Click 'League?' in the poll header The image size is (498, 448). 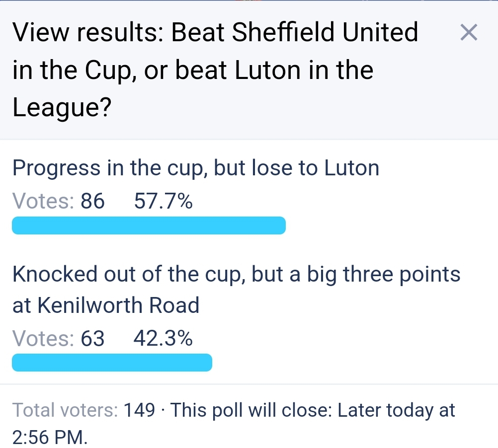(62, 108)
